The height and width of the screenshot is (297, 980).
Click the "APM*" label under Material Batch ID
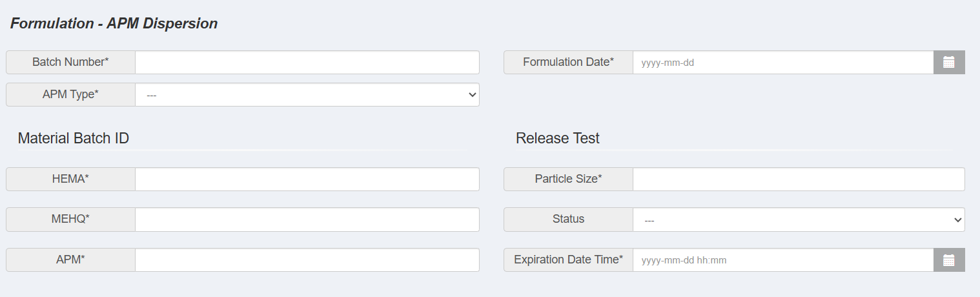(70, 260)
